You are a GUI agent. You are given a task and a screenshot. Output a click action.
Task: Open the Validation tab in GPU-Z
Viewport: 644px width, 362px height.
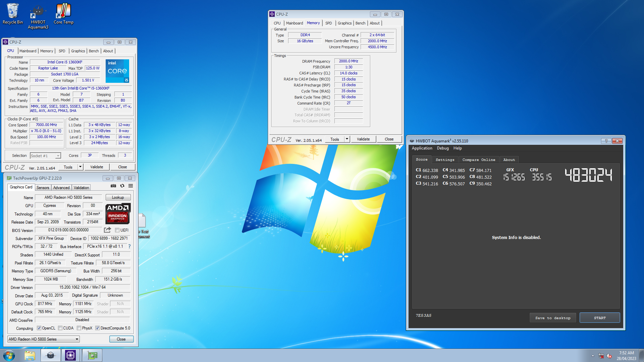click(x=81, y=188)
